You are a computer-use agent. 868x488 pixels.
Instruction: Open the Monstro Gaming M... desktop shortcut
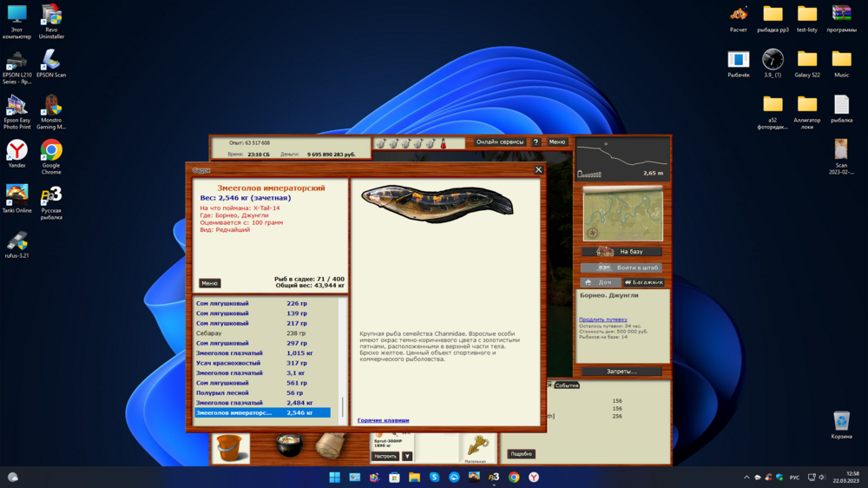point(51,112)
